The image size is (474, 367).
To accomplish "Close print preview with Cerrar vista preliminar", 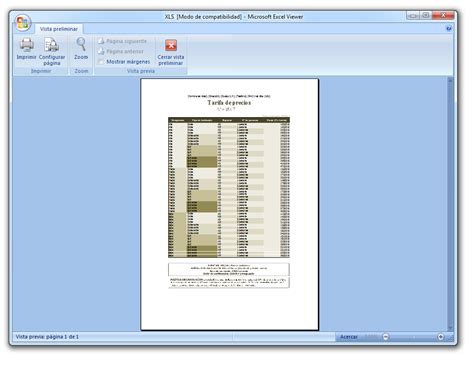I will (171, 52).
